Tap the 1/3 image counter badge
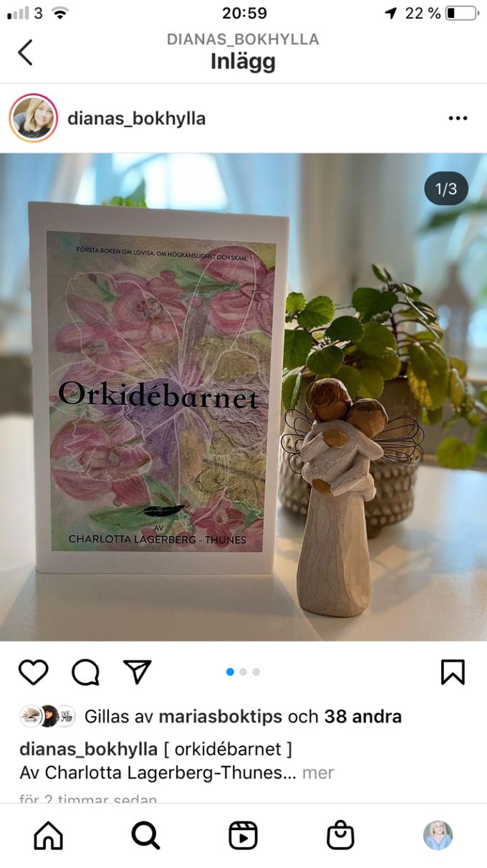487x868 pixels. click(446, 189)
